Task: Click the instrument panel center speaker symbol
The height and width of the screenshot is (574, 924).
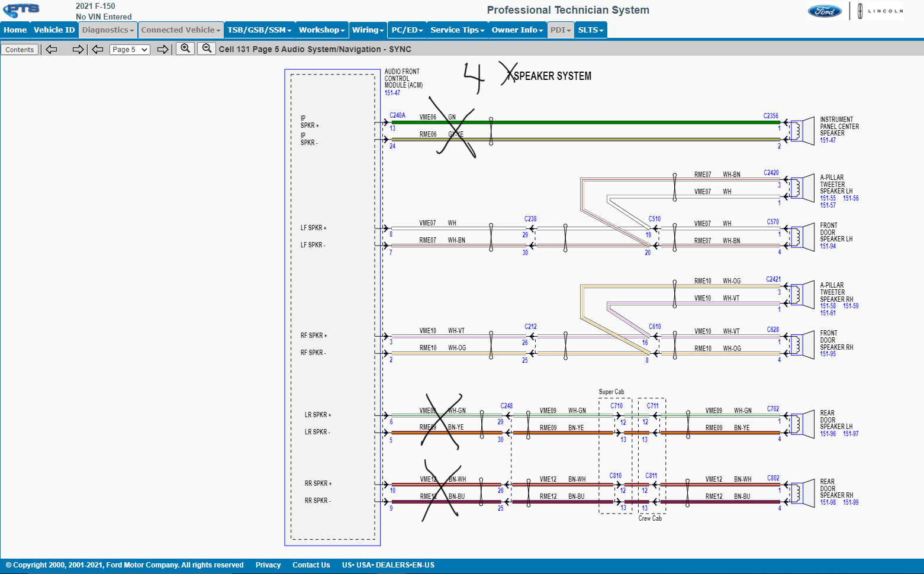Action: coord(803,130)
